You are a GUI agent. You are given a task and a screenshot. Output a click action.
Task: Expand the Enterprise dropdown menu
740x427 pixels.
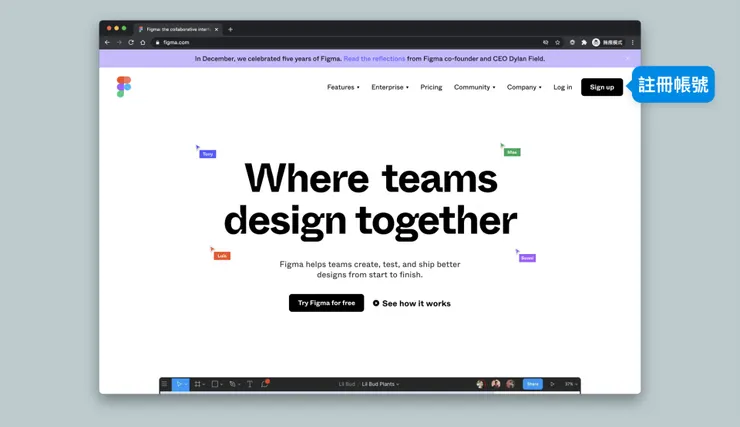(390, 87)
